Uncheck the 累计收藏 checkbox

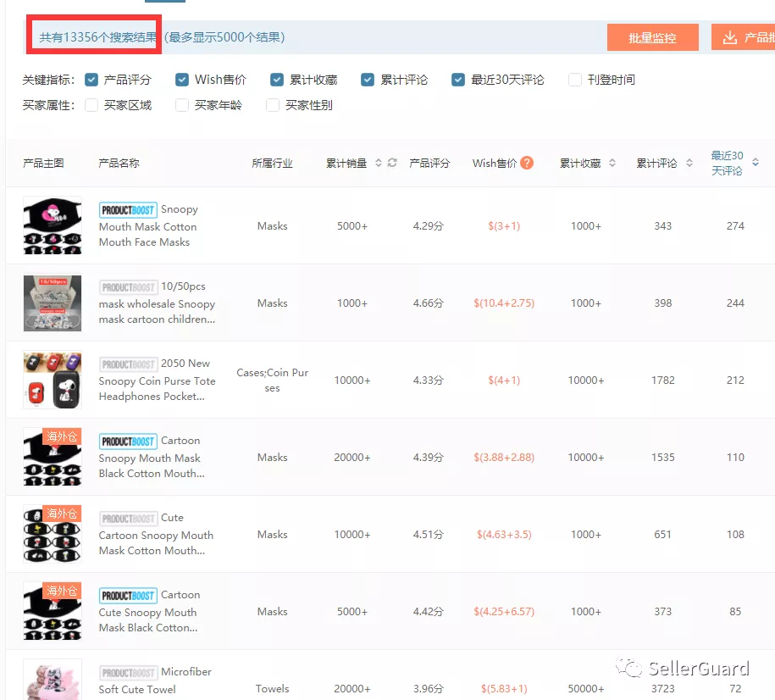[x=277, y=80]
